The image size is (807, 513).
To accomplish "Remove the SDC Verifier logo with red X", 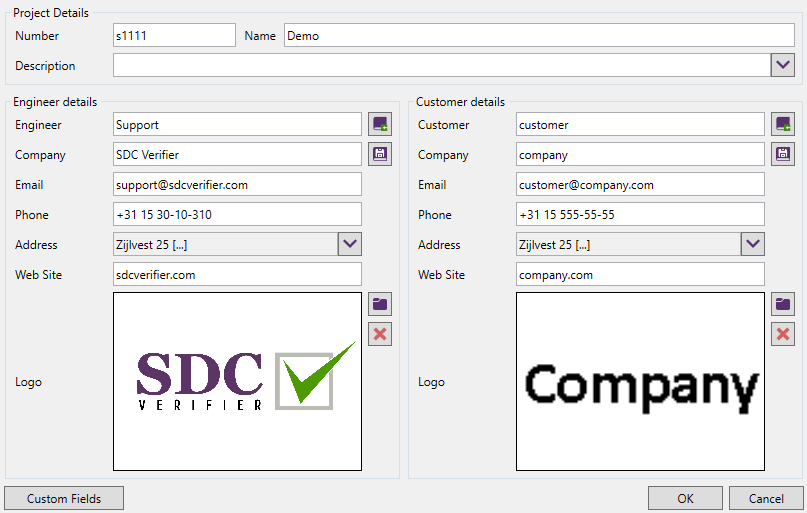I will click(380, 334).
